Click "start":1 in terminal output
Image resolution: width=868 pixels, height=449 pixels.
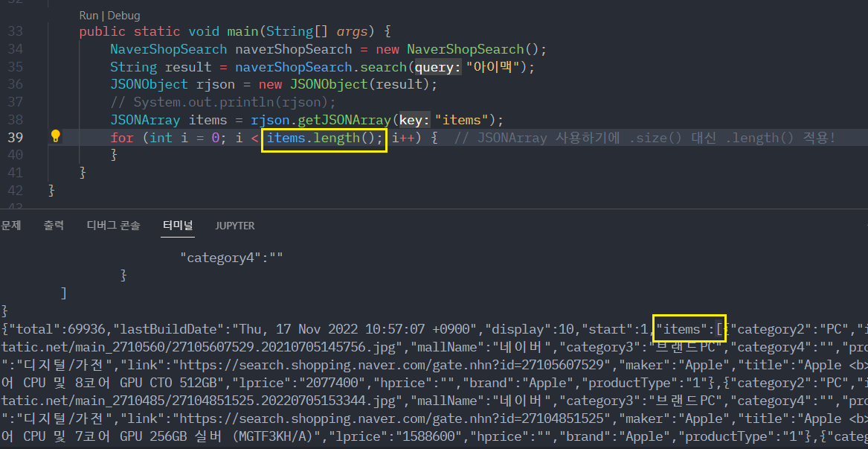[615, 329]
